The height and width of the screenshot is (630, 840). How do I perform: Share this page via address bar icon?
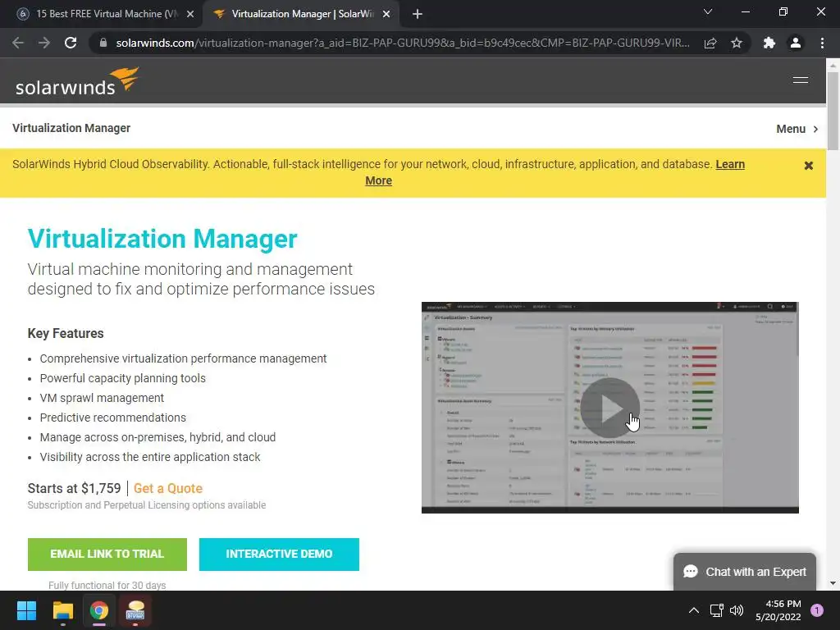pos(710,43)
